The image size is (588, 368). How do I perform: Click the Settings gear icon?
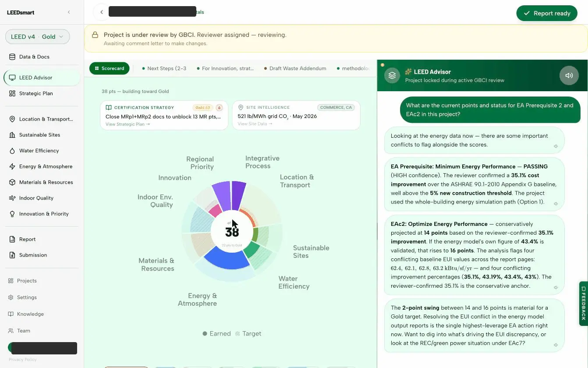tap(11, 297)
